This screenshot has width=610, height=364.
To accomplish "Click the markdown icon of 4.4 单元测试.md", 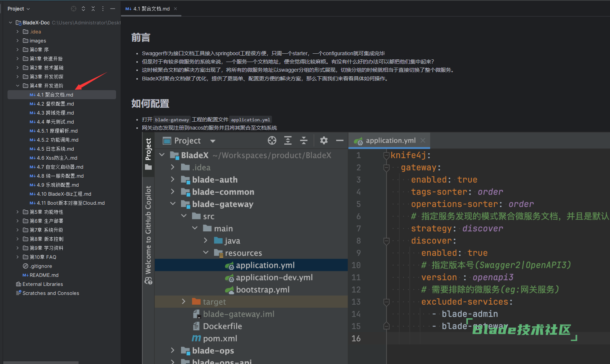I will [32, 122].
